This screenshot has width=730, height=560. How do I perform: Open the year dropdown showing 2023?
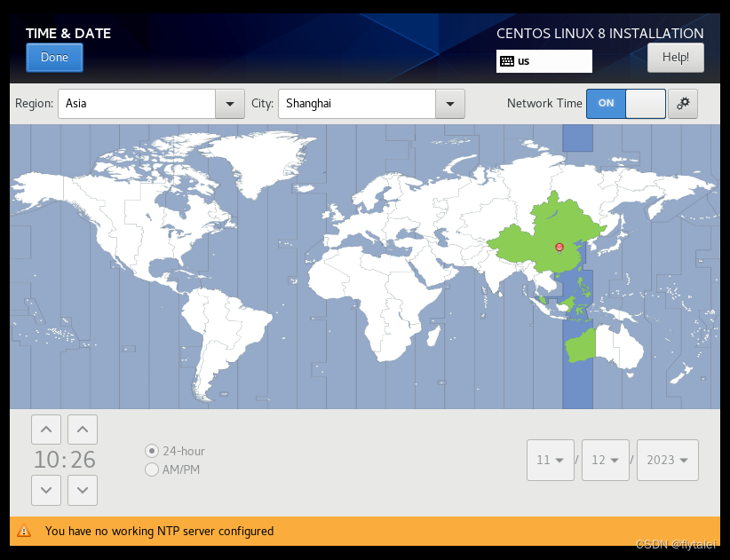668,460
